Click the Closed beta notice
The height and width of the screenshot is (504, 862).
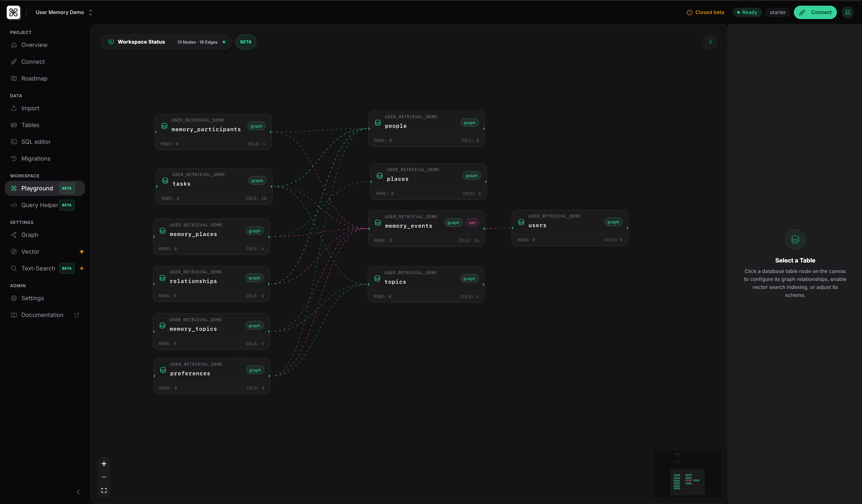[705, 12]
